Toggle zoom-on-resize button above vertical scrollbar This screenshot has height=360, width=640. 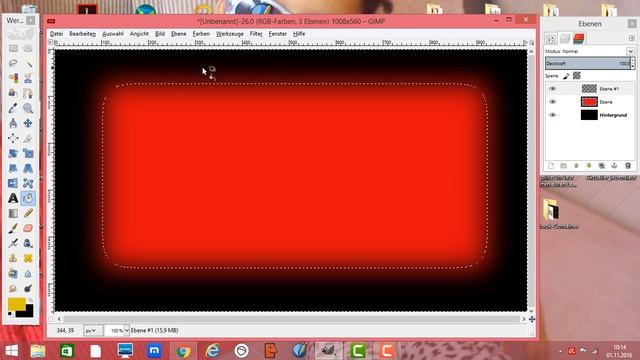point(531,42)
